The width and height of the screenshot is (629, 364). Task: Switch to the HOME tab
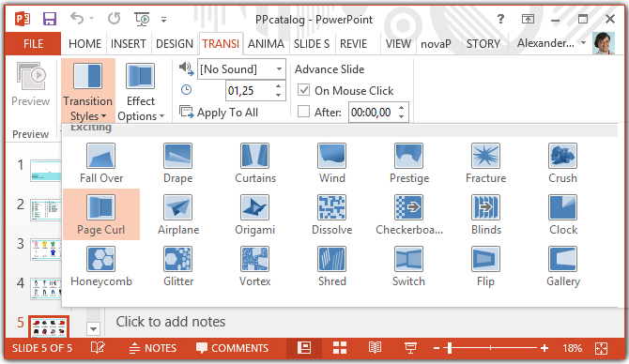[x=84, y=44]
